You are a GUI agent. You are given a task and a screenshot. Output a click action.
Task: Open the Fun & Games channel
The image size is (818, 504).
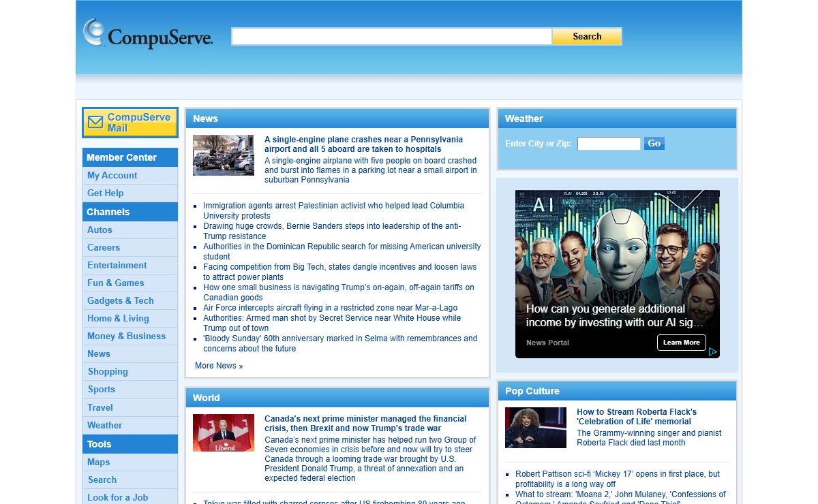point(115,283)
